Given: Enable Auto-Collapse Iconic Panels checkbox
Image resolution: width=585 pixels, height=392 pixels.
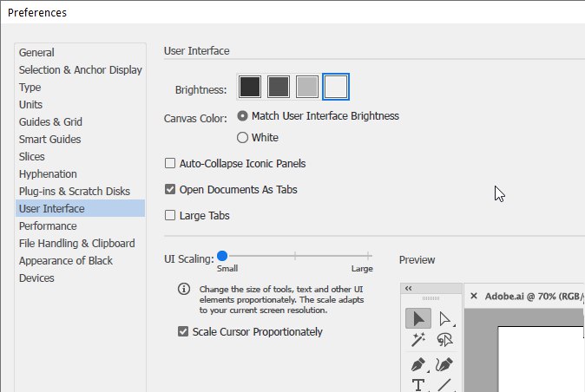Looking at the screenshot, I should (x=171, y=163).
